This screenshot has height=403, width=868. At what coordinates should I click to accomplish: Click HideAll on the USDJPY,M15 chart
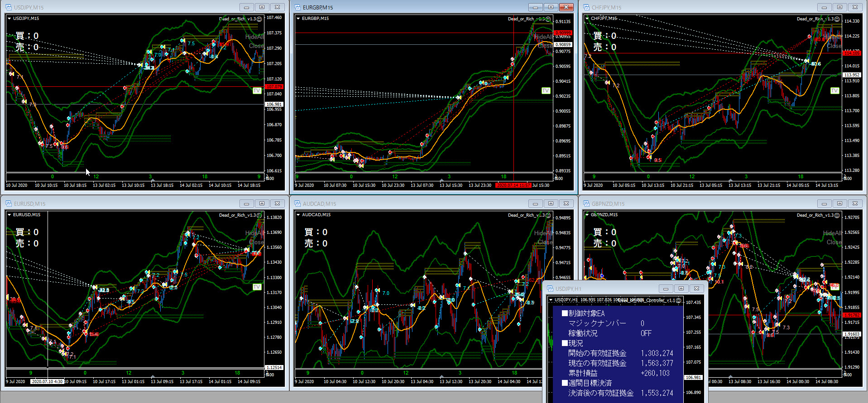(x=254, y=37)
